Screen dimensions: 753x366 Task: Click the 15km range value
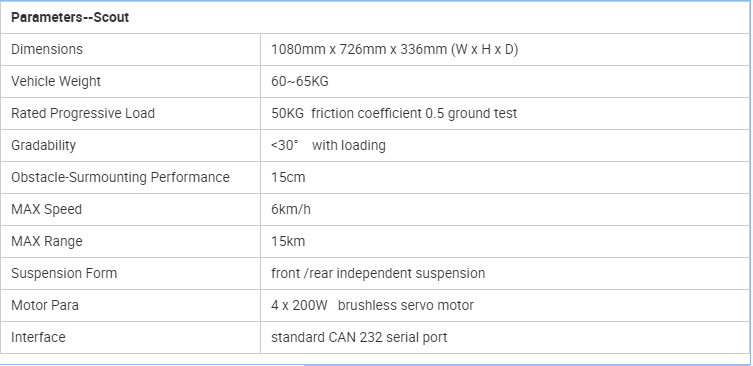[x=288, y=241]
